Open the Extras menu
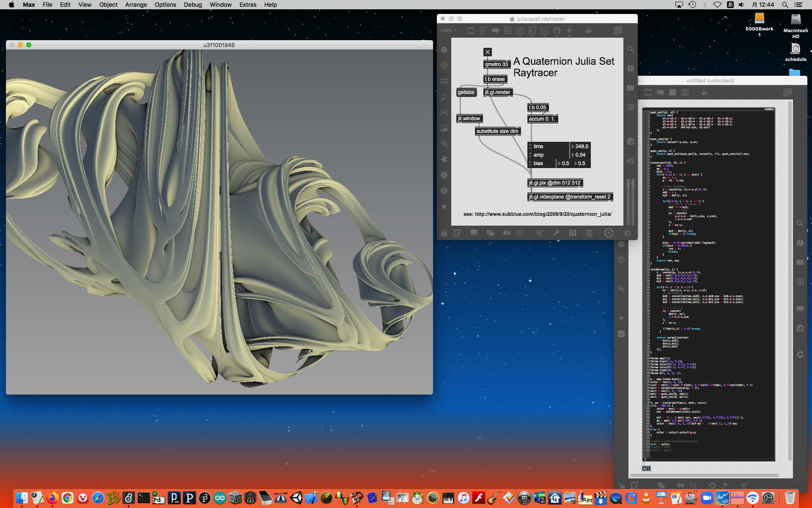812x508 pixels. pos(247,5)
